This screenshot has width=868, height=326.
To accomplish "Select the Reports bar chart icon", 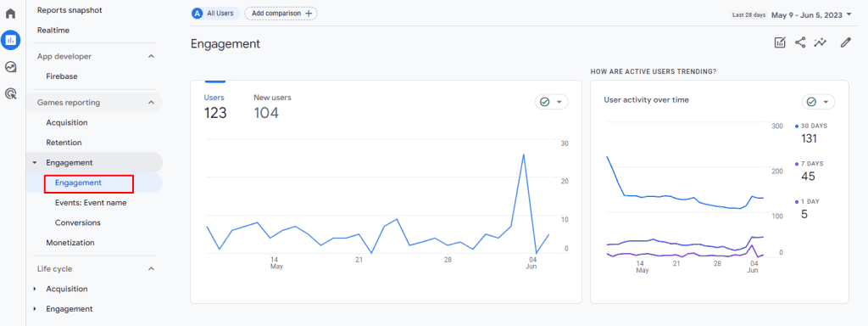I will coord(10,40).
